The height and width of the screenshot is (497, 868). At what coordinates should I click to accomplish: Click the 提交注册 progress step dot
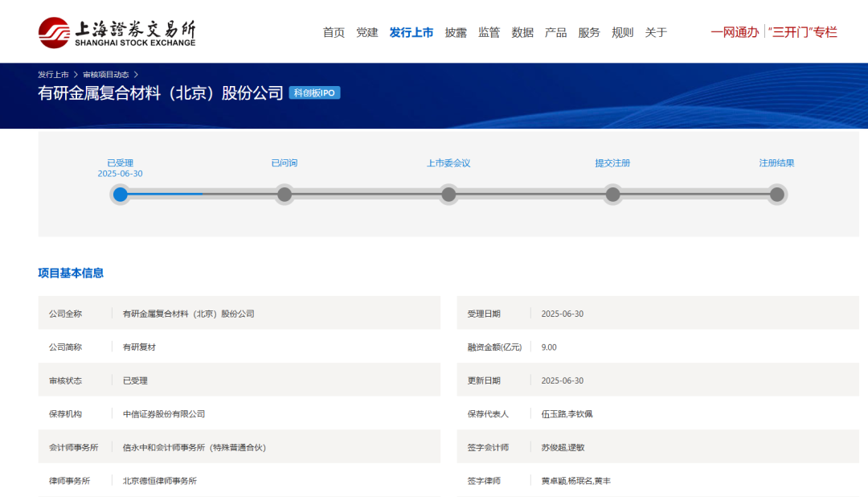pyautogui.click(x=612, y=195)
